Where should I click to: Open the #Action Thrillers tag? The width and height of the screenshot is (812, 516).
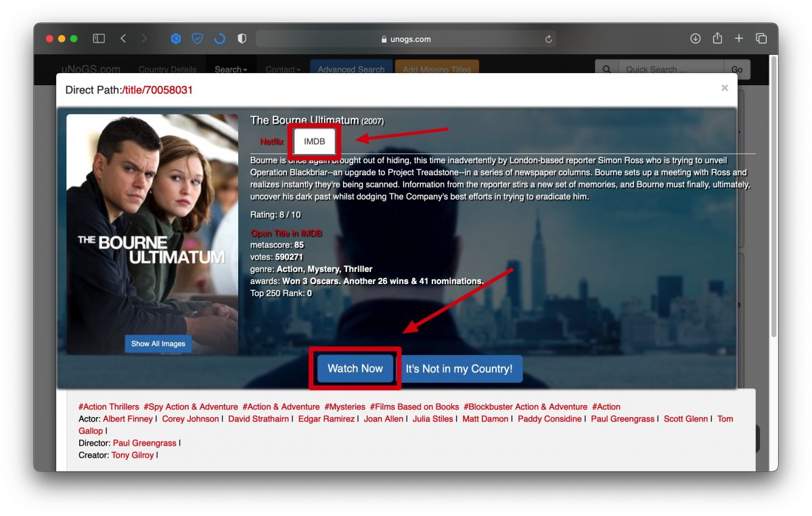point(109,407)
